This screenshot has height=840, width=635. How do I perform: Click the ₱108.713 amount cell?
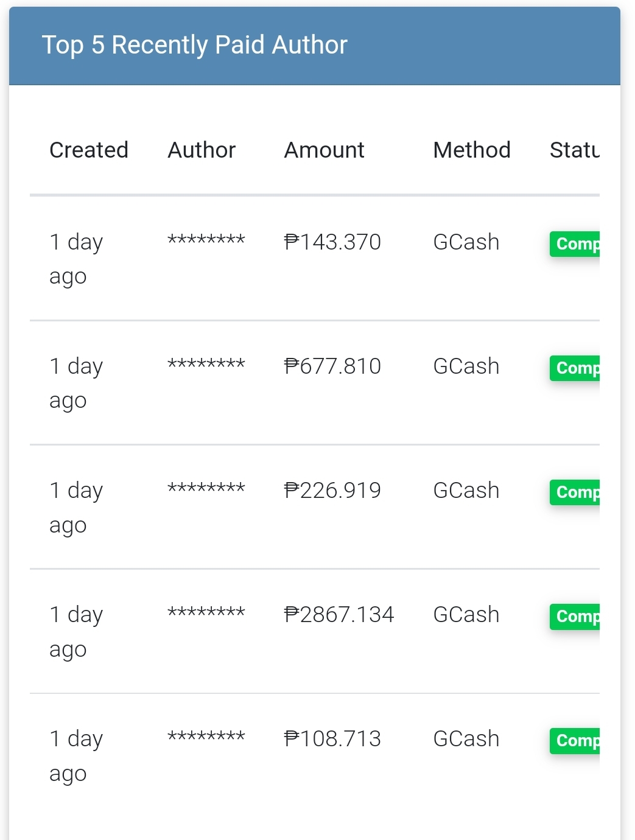pyautogui.click(x=332, y=739)
